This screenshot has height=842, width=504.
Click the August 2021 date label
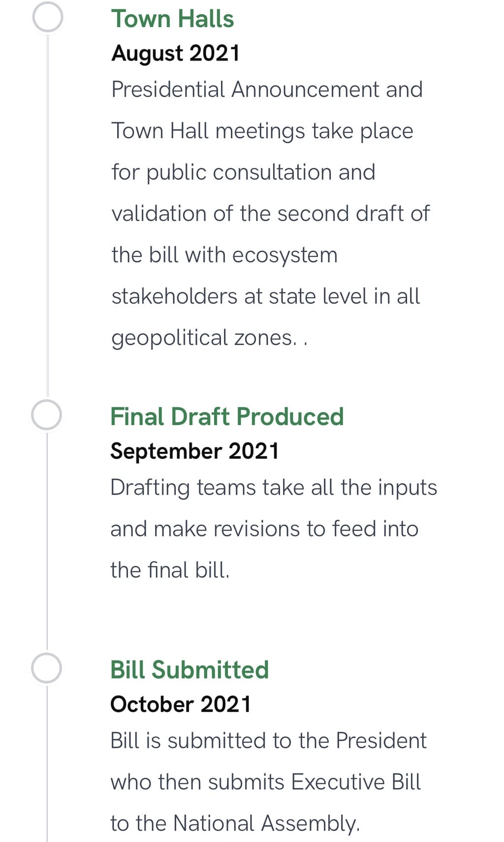176,53
